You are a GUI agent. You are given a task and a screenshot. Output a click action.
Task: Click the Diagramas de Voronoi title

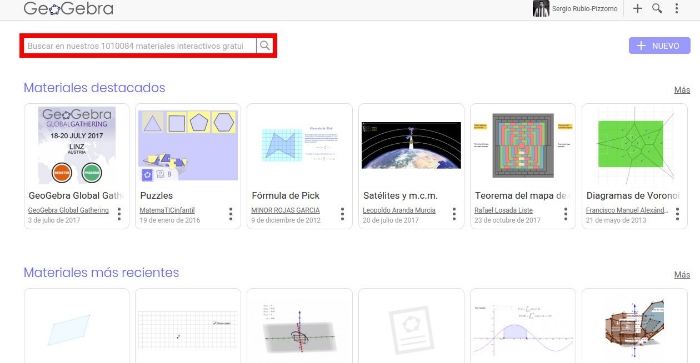point(633,196)
